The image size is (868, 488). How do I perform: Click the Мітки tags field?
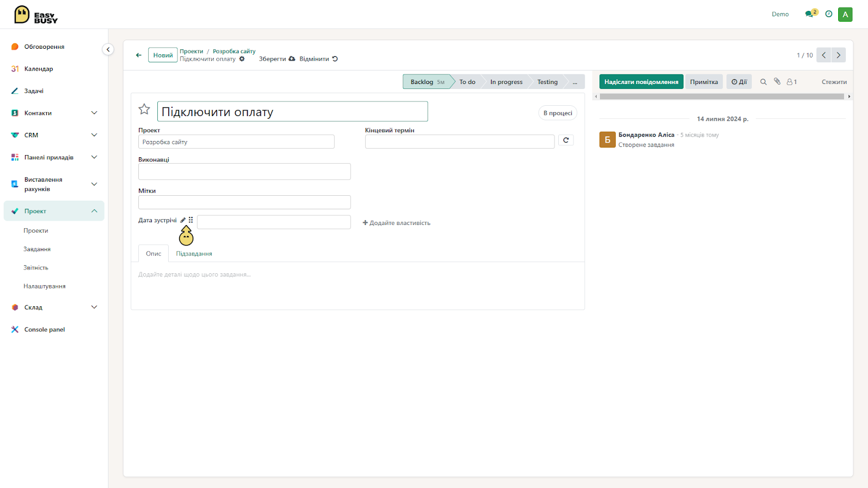244,202
